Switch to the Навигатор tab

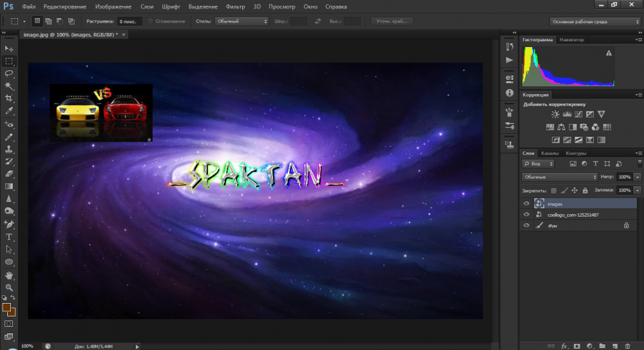point(572,40)
